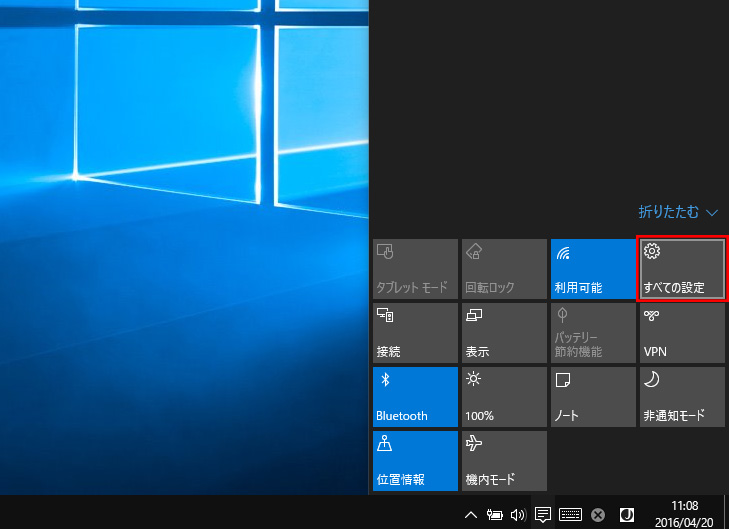Open the 接続 (Connect) quick action
The width and height of the screenshot is (729, 529).
[415, 333]
